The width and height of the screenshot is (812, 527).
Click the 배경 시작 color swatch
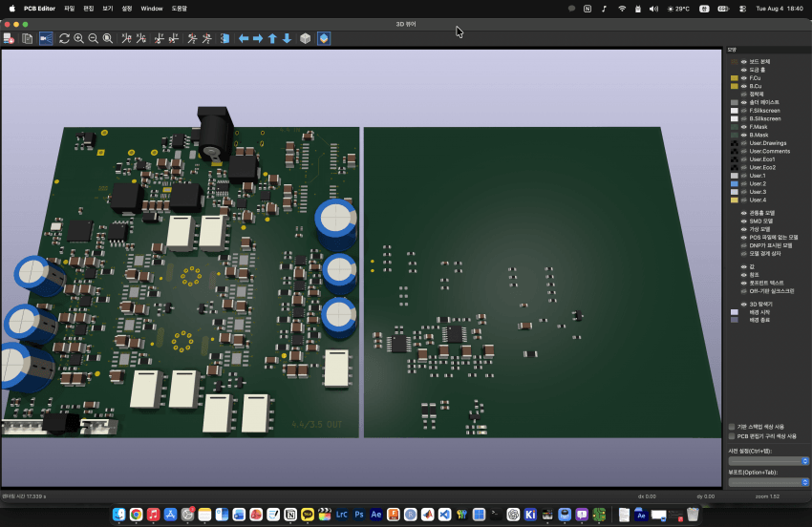click(735, 312)
